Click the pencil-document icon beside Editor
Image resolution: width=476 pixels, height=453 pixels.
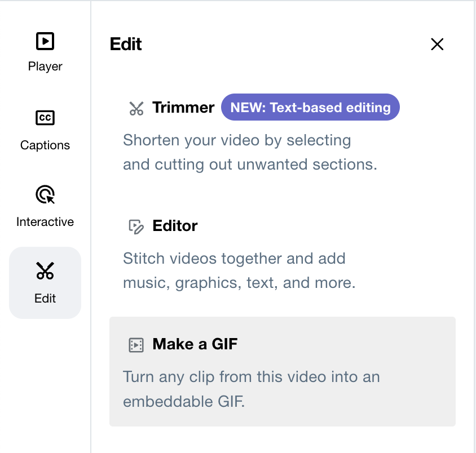[x=135, y=226]
